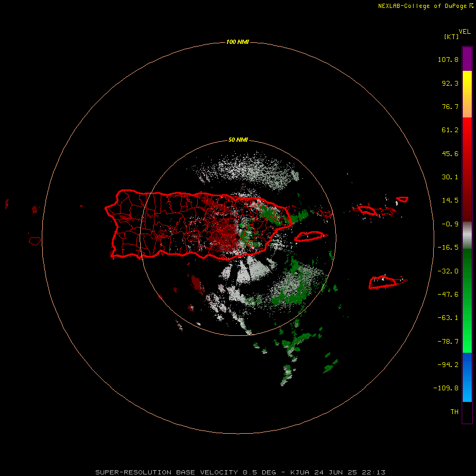Click the -78.7 velocity scale value
The image size is (476, 476).
click(x=448, y=342)
